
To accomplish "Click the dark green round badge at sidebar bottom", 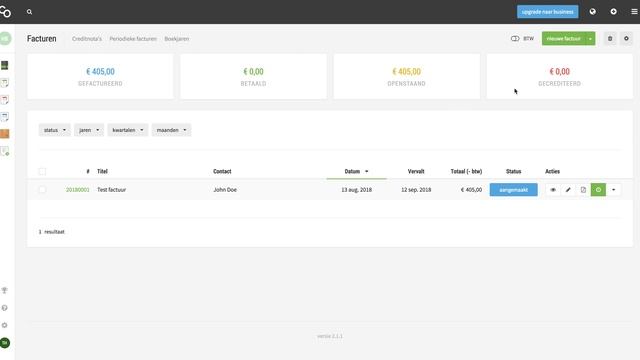I will click(x=5, y=343).
